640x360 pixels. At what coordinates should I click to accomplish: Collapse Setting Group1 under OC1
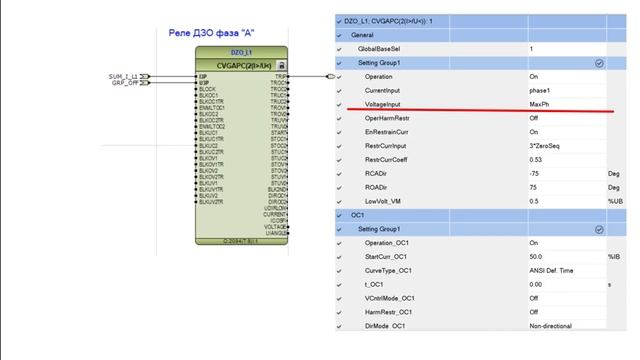(x=339, y=229)
